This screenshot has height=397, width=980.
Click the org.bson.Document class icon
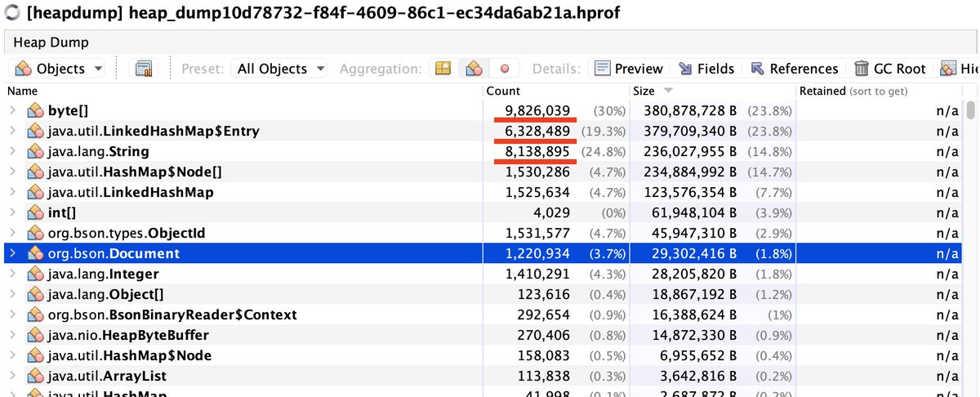coord(34,253)
